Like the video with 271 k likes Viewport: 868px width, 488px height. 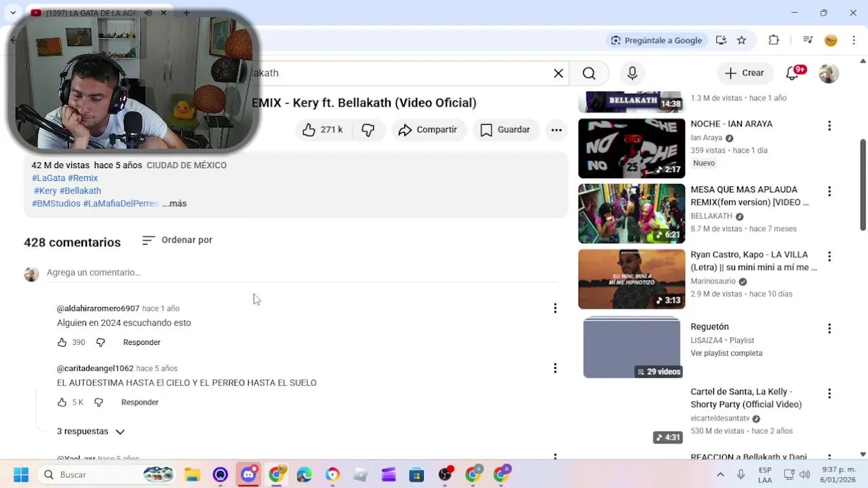tap(323, 129)
